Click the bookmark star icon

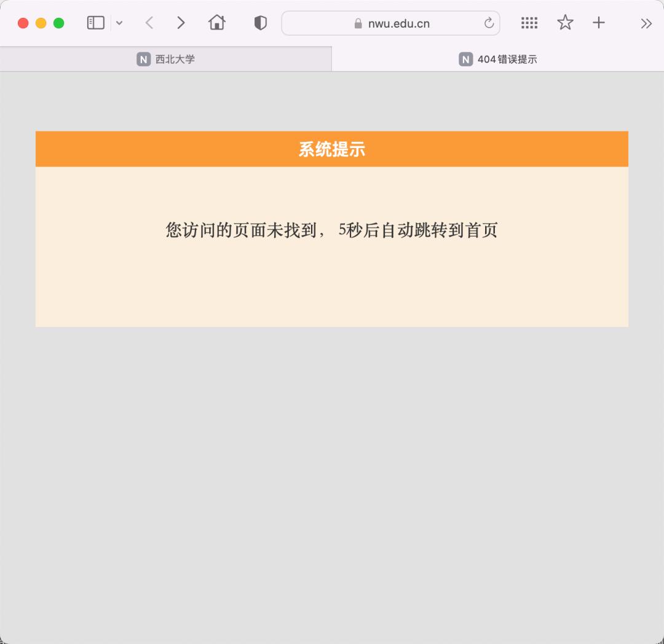564,22
